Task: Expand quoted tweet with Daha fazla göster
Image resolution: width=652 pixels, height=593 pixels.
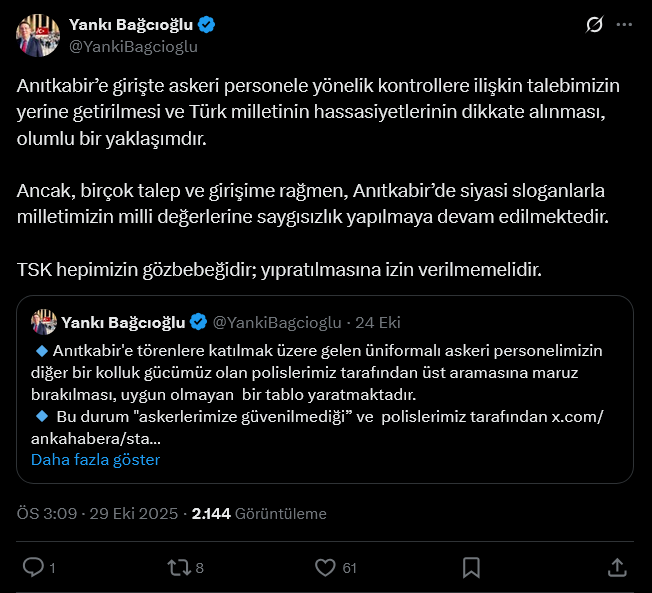Action: (x=96, y=460)
